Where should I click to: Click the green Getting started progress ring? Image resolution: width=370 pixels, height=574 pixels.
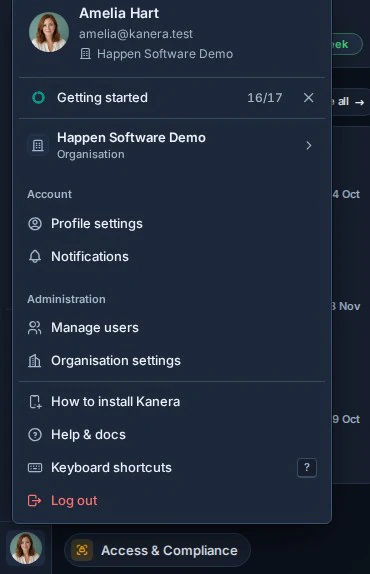(38, 97)
